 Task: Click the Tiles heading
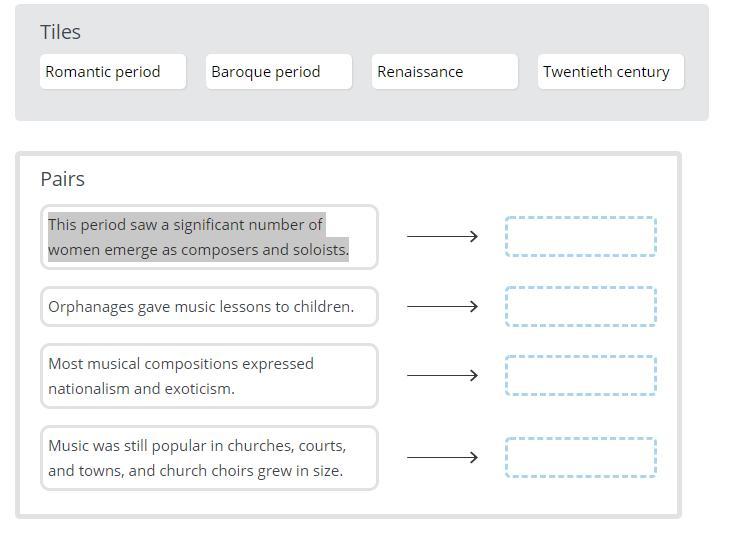point(61,32)
